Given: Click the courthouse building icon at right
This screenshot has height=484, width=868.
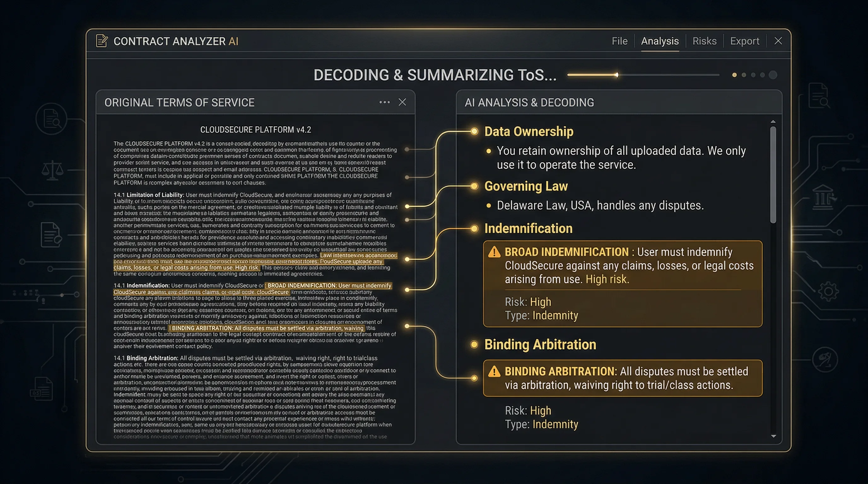Looking at the screenshot, I should pos(824,197).
